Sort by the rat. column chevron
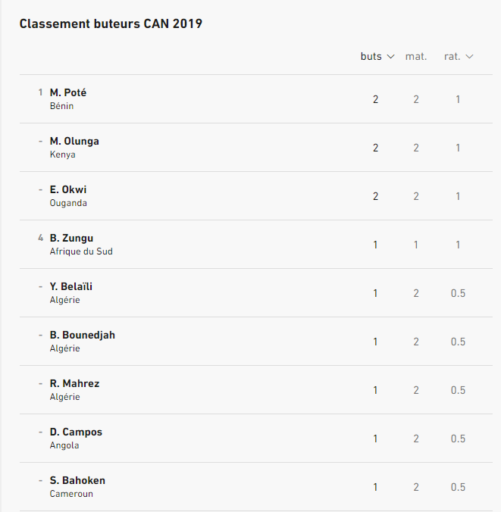This screenshot has width=501, height=512. click(x=469, y=57)
